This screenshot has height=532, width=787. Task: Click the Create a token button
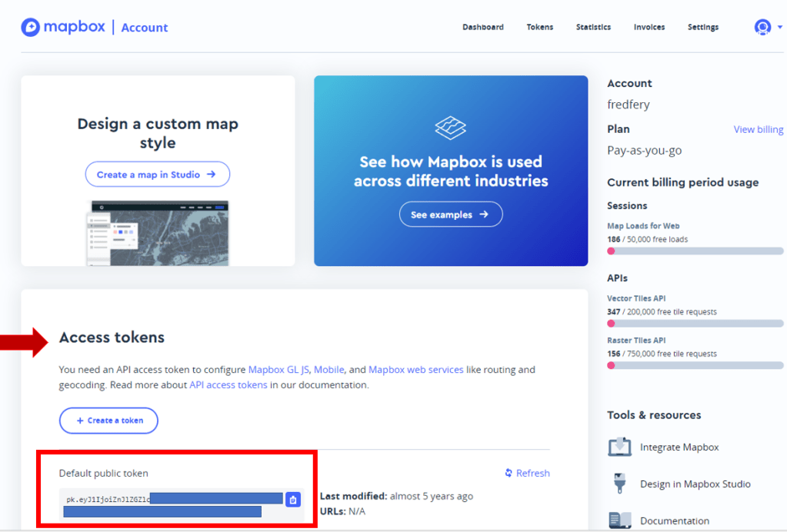click(108, 421)
